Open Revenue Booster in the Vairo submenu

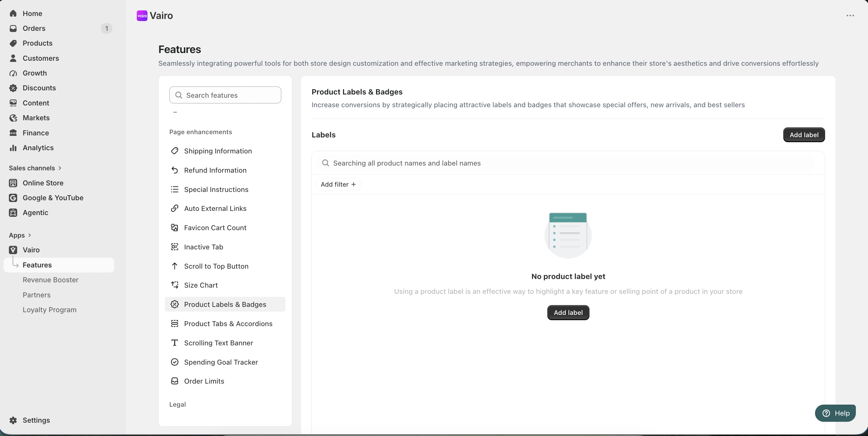[51, 280]
